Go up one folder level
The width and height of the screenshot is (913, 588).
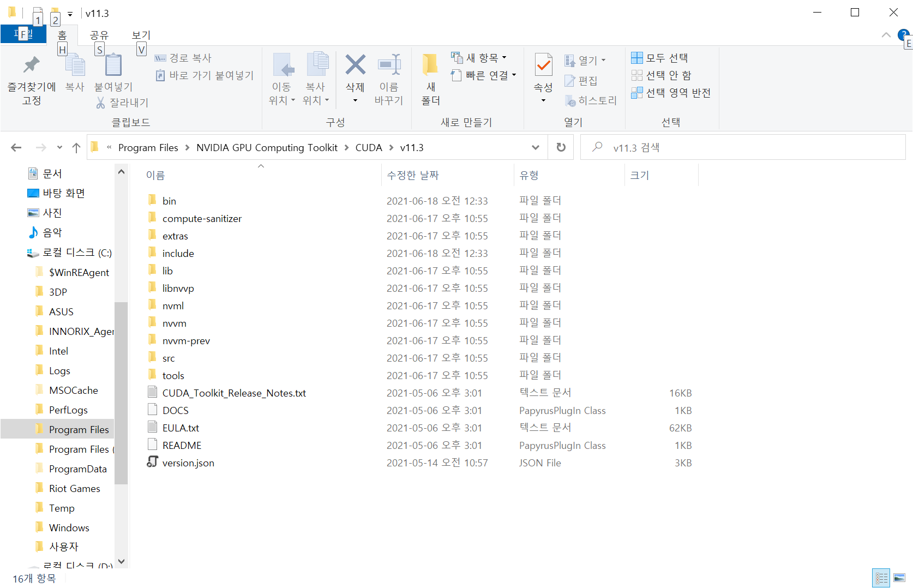coord(76,147)
